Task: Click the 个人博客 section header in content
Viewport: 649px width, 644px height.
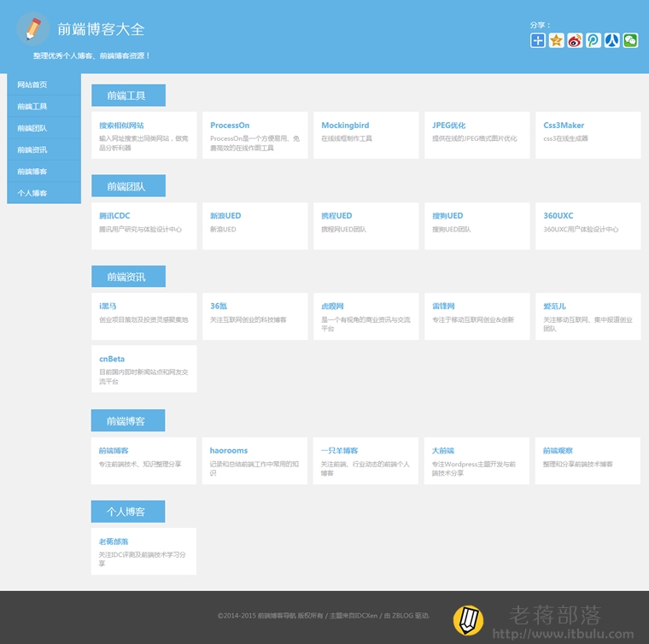Action: point(128,512)
